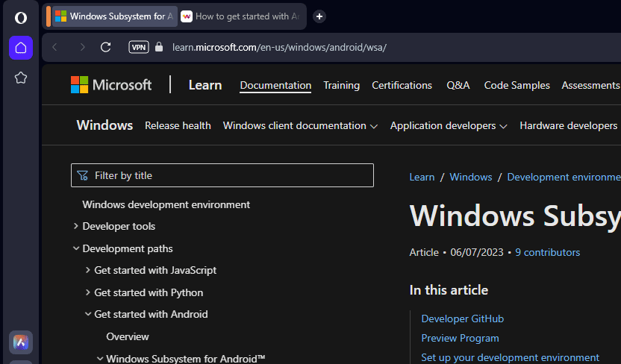View site security padlock info
The width and height of the screenshot is (621, 364).
point(159,47)
